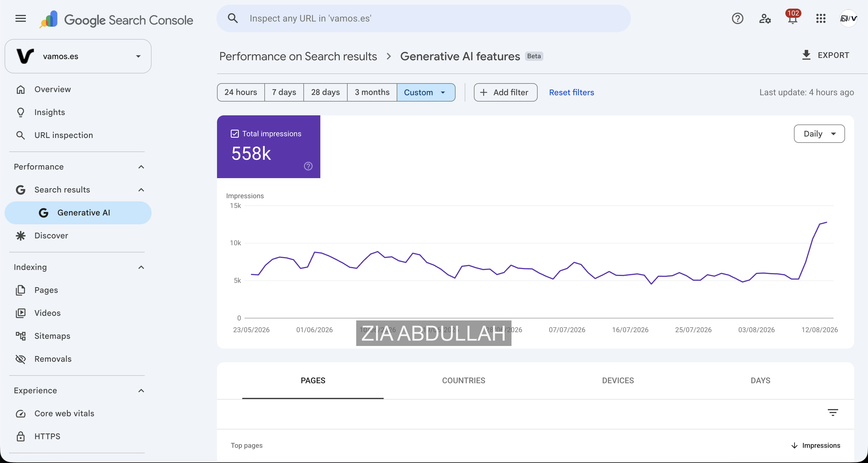Open the Help question mark icon
Viewport: 868px width, 463px height.
click(x=737, y=19)
